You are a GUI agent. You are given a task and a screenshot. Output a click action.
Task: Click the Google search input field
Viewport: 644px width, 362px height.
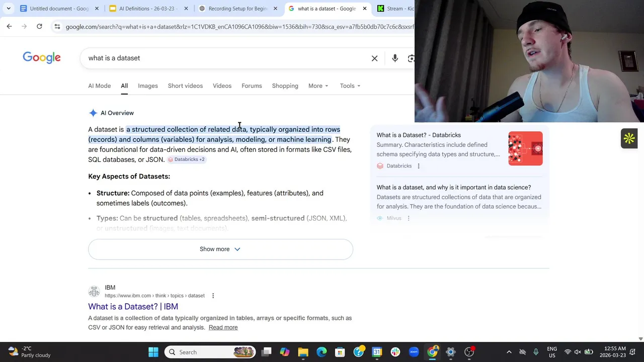click(226, 58)
